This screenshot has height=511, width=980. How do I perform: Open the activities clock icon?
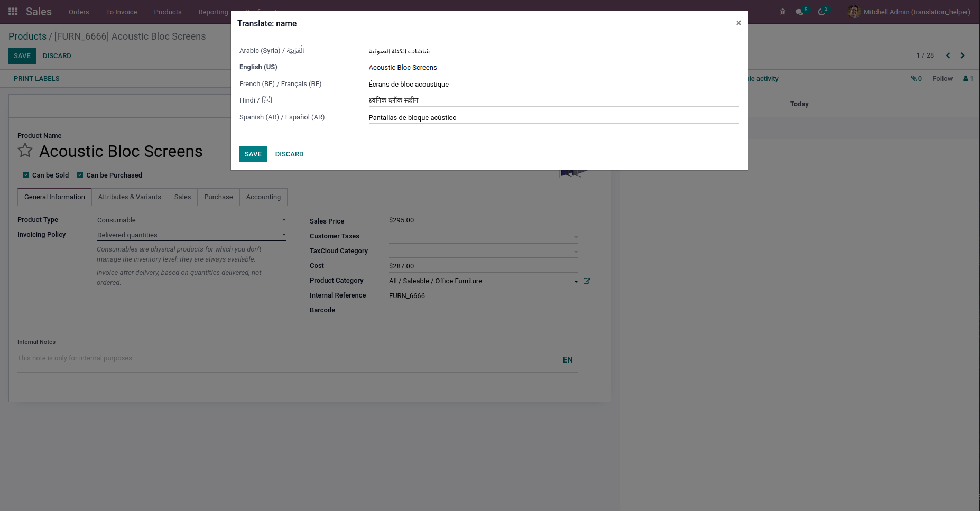[x=822, y=12]
